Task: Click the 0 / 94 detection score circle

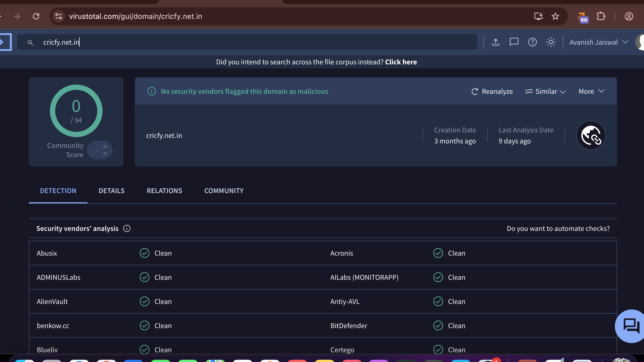Action: pos(76,111)
